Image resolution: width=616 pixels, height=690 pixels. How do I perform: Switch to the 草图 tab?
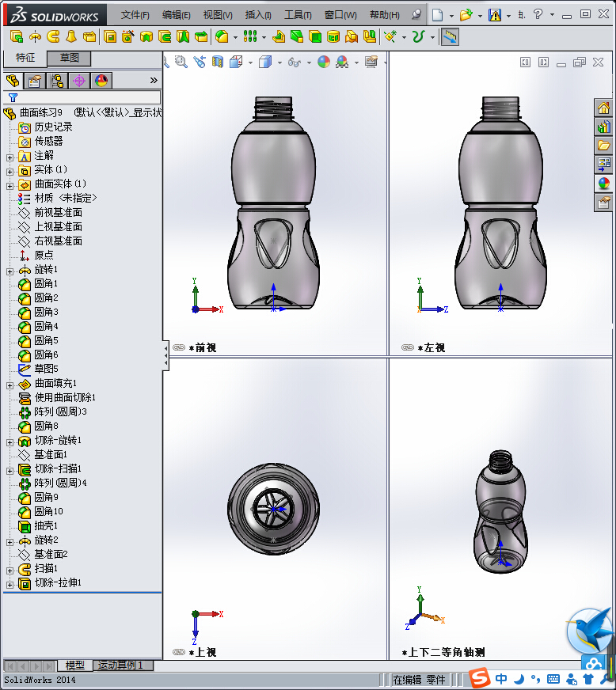69,58
